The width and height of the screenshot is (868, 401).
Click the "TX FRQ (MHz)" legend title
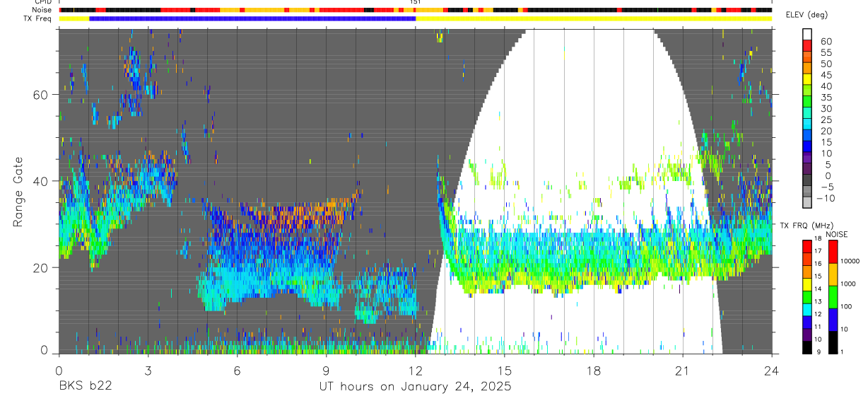click(806, 225)
